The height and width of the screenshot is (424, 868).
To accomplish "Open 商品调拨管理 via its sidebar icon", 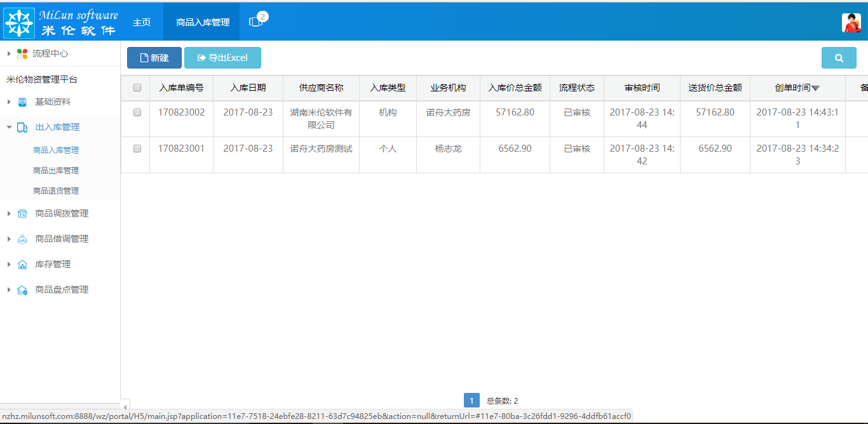I will [23, 213].
